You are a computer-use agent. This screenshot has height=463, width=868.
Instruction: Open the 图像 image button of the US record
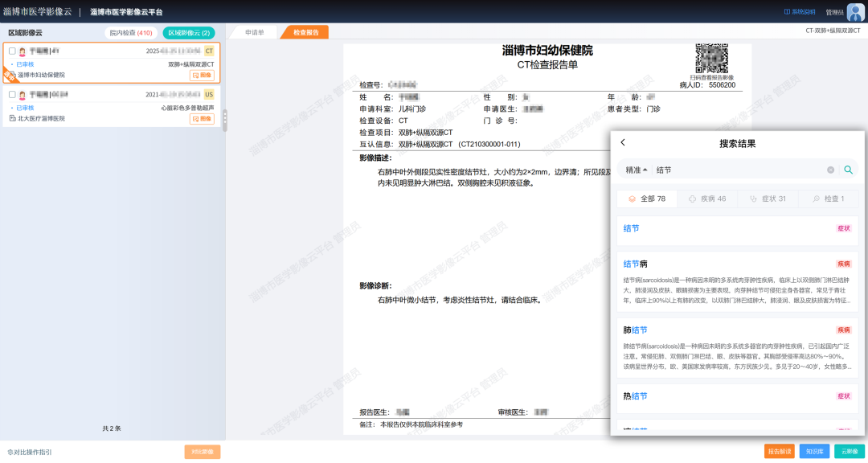click(x=202, y=118)
